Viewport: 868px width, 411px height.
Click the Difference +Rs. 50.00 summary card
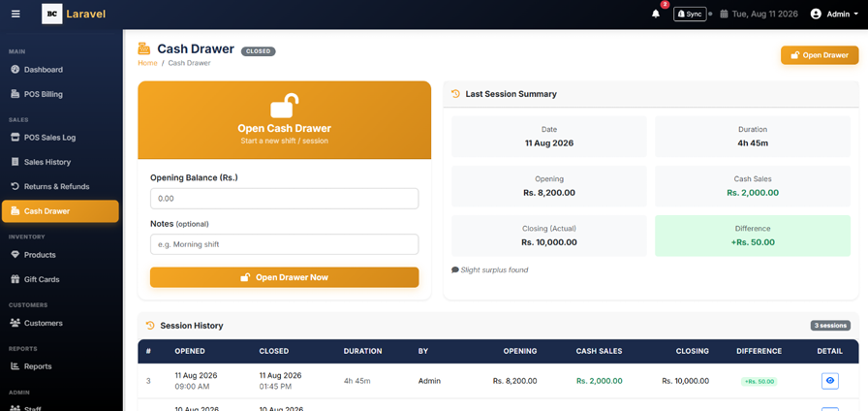click(753, 236)
